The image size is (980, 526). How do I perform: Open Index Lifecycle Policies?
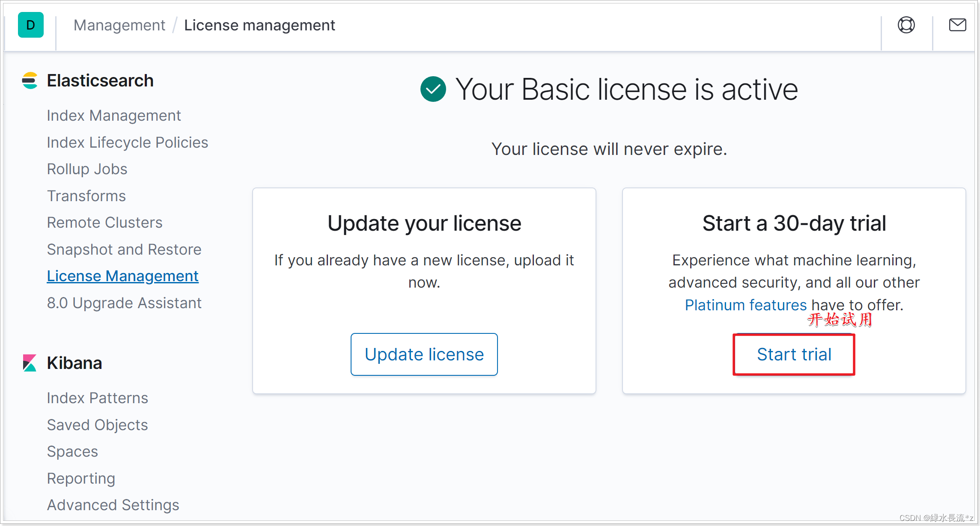[x=128, y=143]
